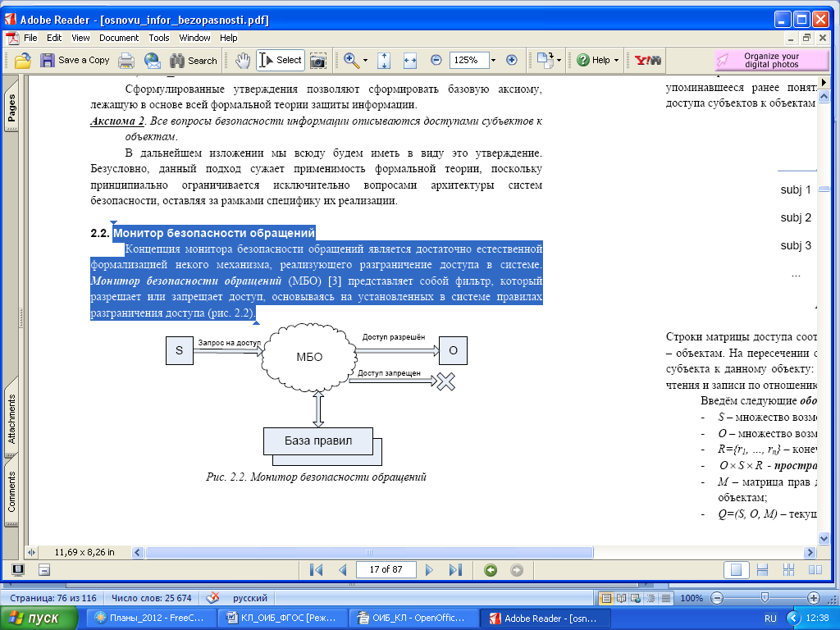Viewport: 840px width, 630px height.
Task: Jump to the last page
Action: (455, 569)
